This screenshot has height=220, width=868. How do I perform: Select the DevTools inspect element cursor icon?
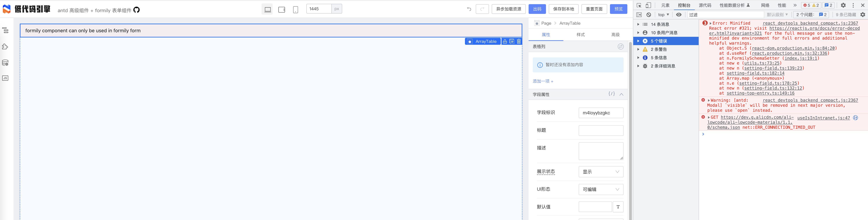tap(638, 5)
